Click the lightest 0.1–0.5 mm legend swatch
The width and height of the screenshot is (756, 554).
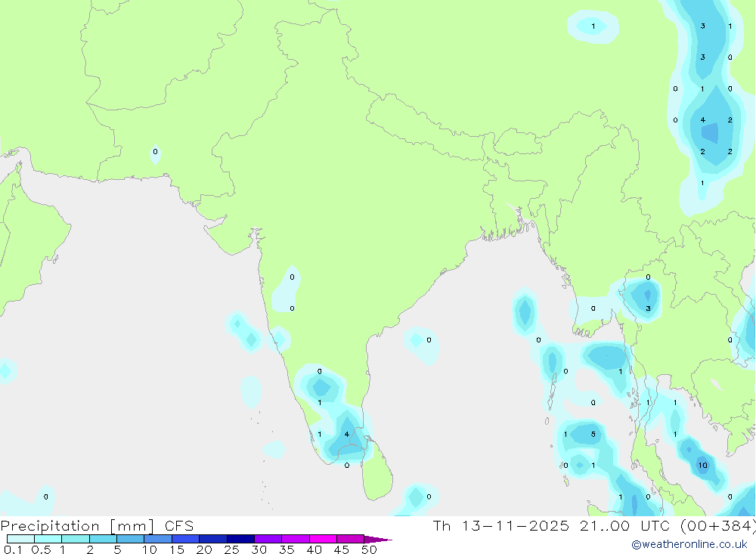tap(20, 539)
